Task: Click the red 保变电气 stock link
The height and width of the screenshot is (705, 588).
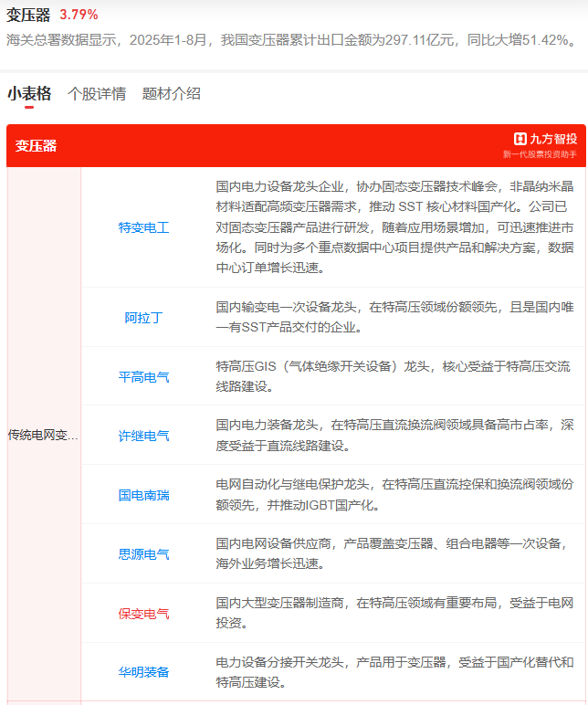Action: (x=144, y=614)
